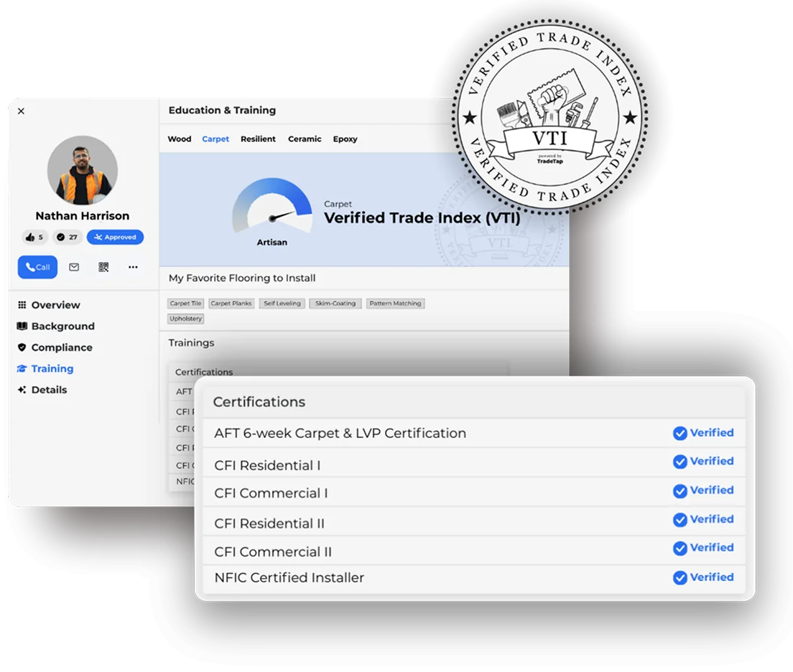Click Verified check icon for CFI Commercial I
The width and height of the screenshot is (793, 672).
[x=680, y=491]
